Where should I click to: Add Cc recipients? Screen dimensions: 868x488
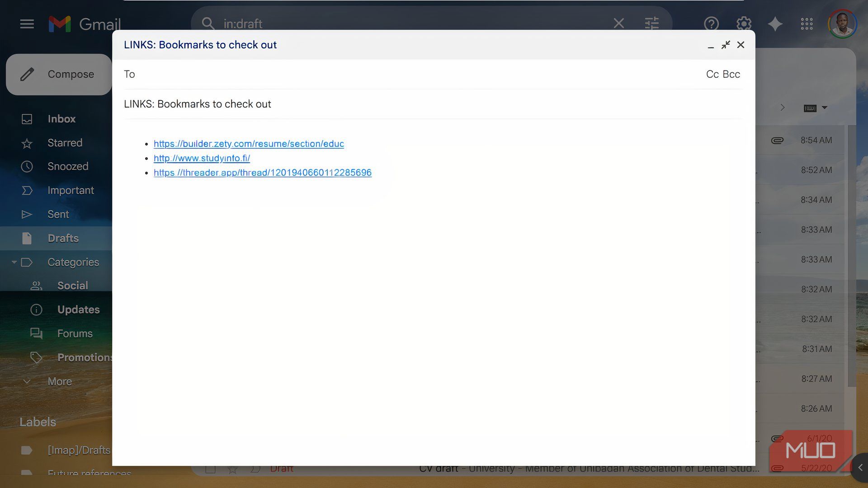(x=712, y=74)
